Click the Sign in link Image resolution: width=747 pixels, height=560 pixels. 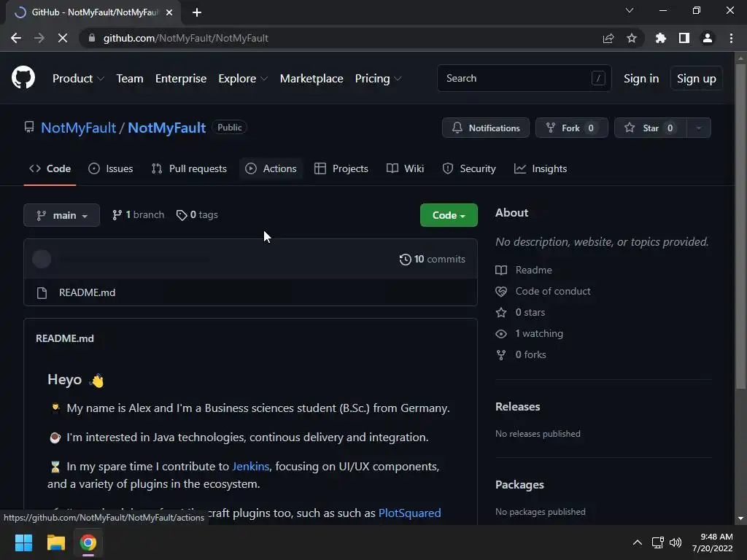641,79
